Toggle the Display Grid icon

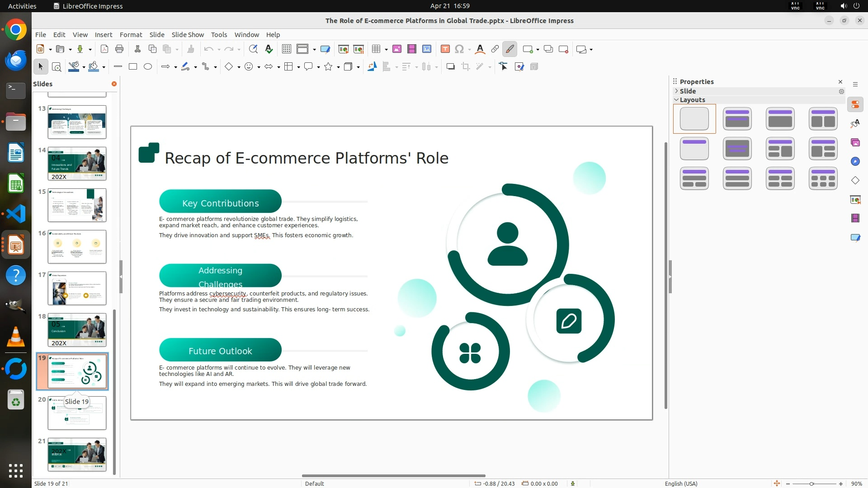[x=286, y=49]
